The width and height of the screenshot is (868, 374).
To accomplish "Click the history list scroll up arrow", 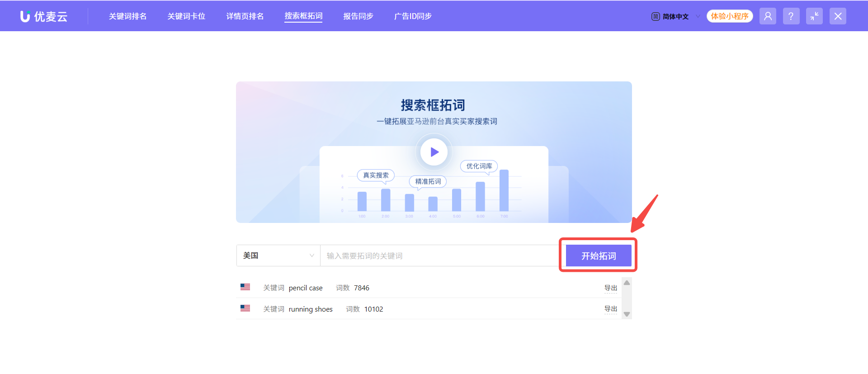I will click(x=627, y=283).
